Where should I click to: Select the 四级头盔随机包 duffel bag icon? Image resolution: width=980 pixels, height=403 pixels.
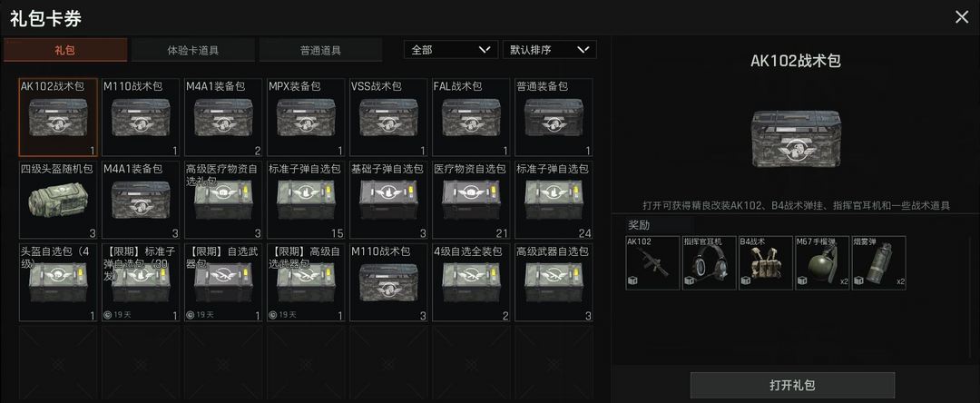point(58,200)
